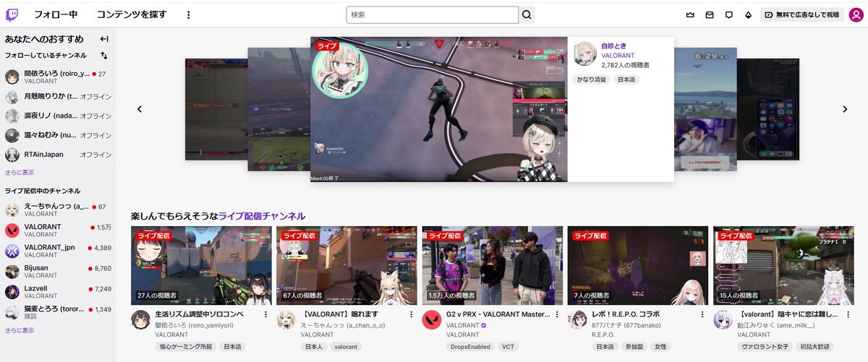Open 877バナ子 streamer avatar under card
Screen dimensions: 868x362
pos(578,320)
